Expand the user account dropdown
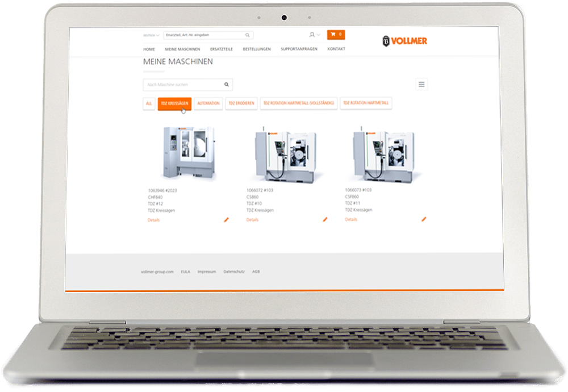This screenshot has width=568, height=392. click(x=315, y=35)
